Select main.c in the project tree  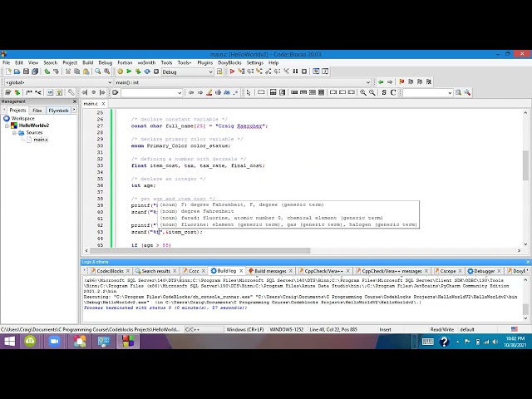41,140
